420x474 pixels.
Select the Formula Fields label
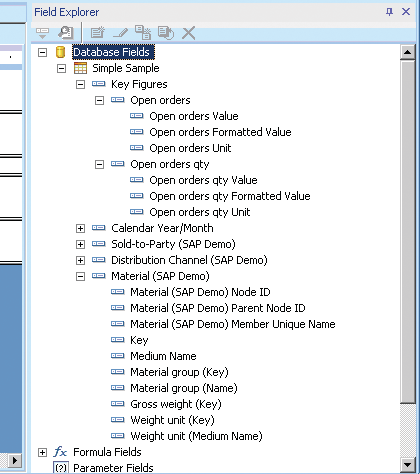[x=107, y=452]
